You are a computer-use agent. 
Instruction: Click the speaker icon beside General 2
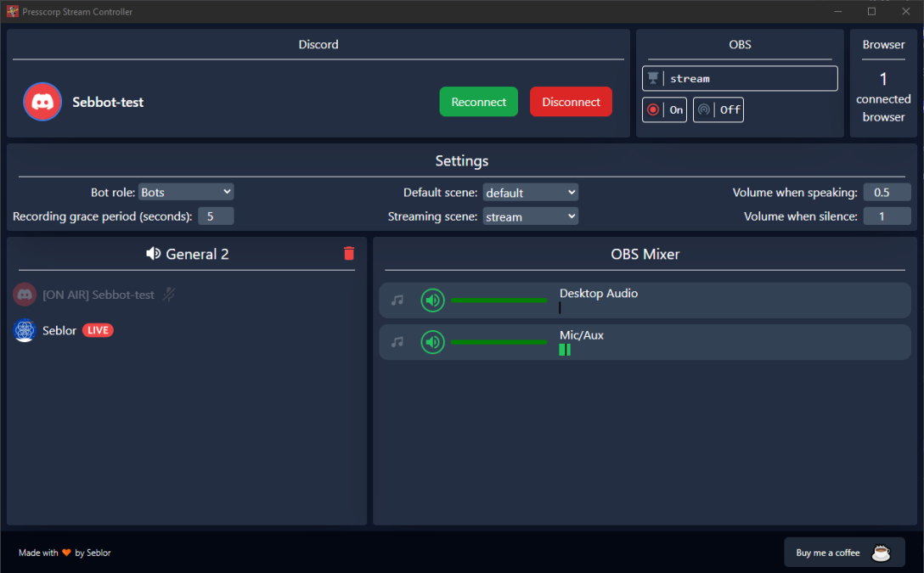tap(153, 253)
